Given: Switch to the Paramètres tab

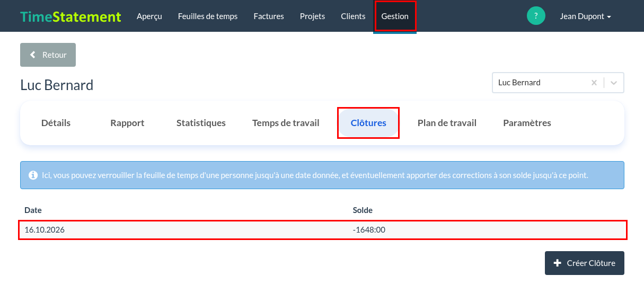Looking at the screenshot, I should click(527, 123).
